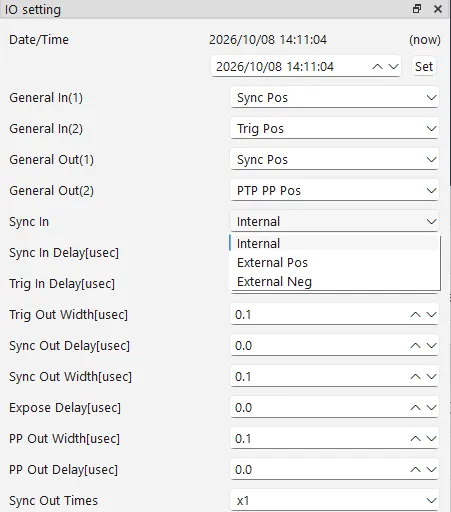Open the General Out(1) dropdown
451x512 pixels.
click(x=334, y=160)
